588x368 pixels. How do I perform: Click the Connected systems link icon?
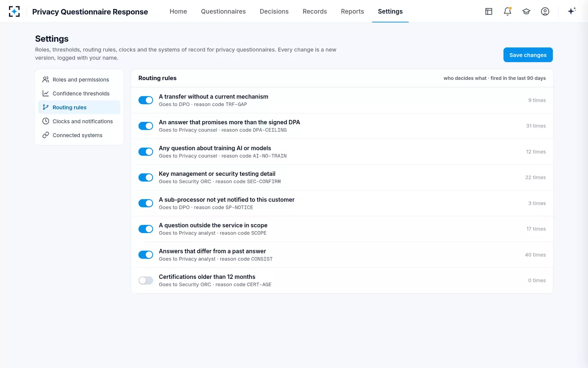pyautogui.click(x=46, y=135)
